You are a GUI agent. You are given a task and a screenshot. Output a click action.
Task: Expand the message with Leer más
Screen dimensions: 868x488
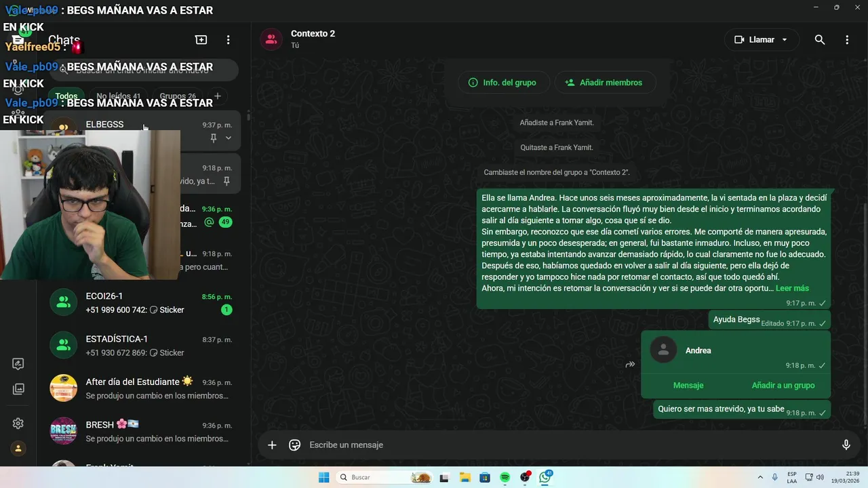pos(792,288)
